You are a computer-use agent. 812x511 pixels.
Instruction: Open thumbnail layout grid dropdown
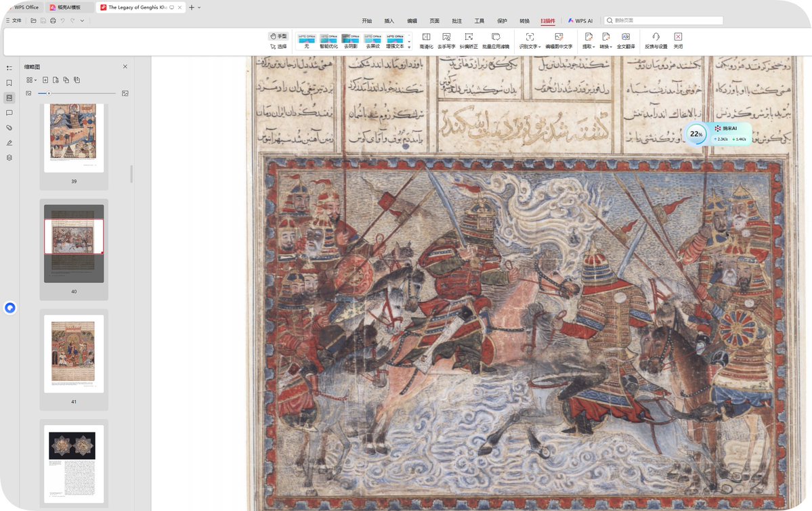point(31,81)
